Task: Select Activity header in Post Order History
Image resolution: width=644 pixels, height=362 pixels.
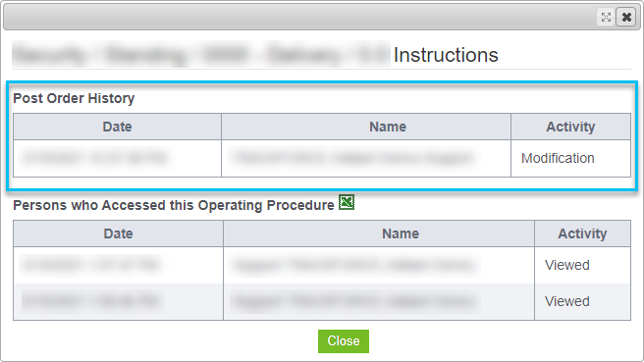Action: point(571,127)
